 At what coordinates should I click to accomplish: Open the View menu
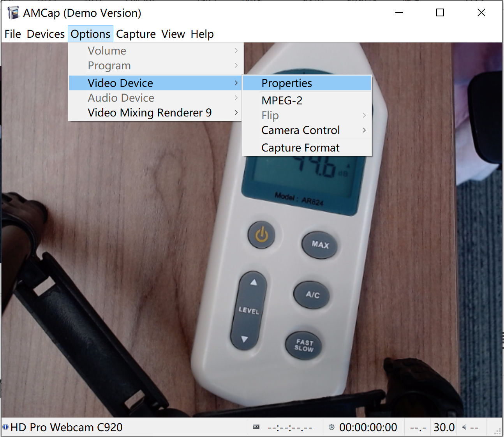click(x=173, y=34)
